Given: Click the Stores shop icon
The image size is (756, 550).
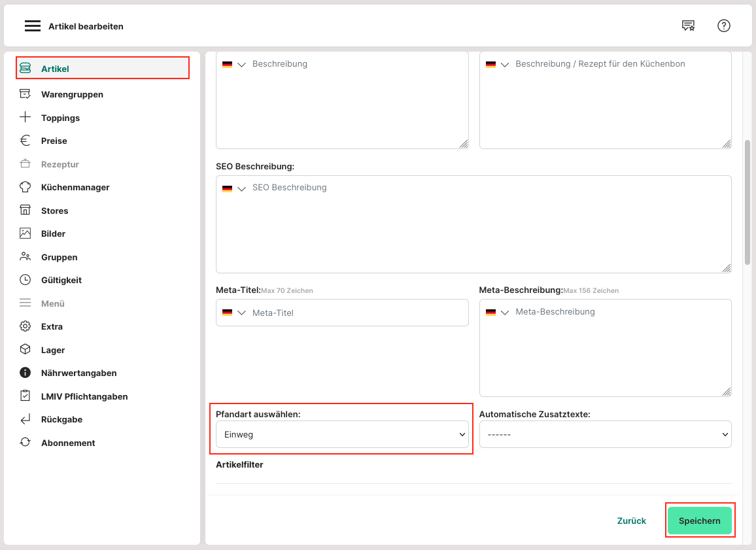Looking at the screenshot, I should tap(26, 211).
